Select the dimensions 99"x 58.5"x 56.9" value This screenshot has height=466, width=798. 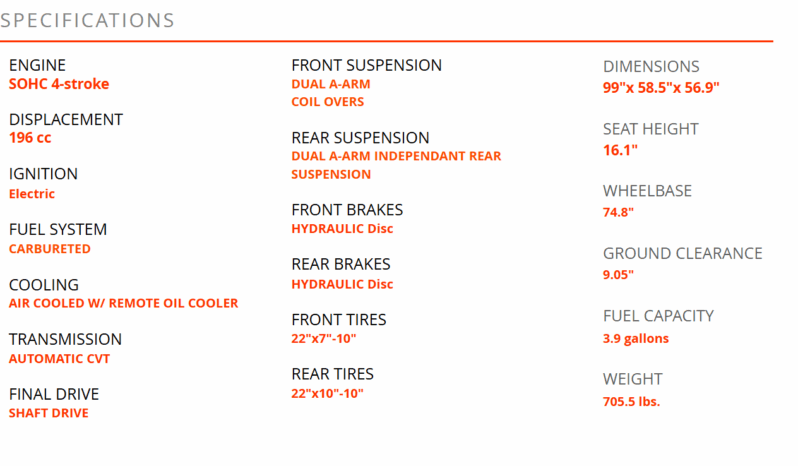point(661,88)
